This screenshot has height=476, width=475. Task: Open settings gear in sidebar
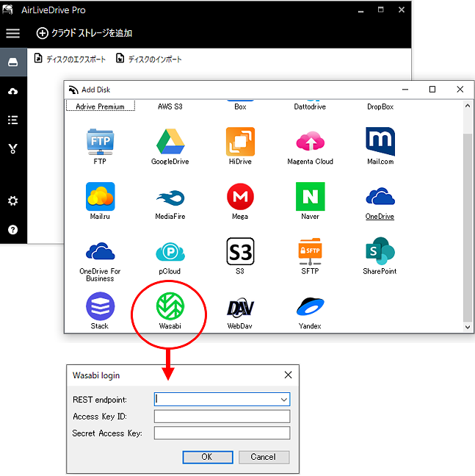pyautogui.click(x=12, y=201)
